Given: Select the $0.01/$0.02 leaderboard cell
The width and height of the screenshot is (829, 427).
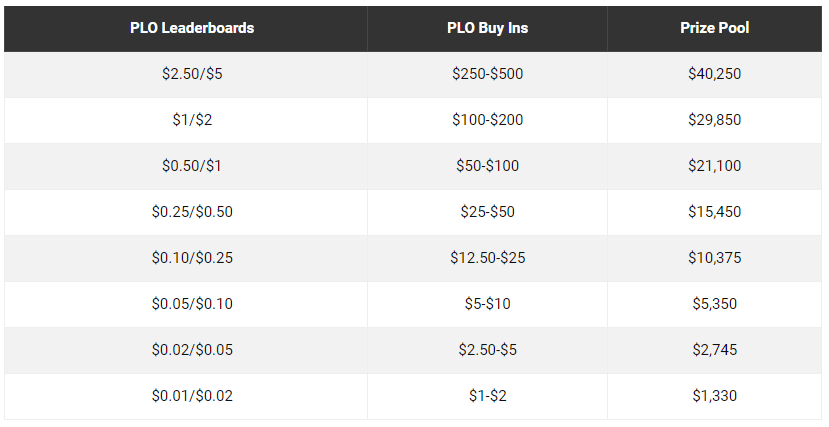Looking at the screenshot, I should point(186,396).
